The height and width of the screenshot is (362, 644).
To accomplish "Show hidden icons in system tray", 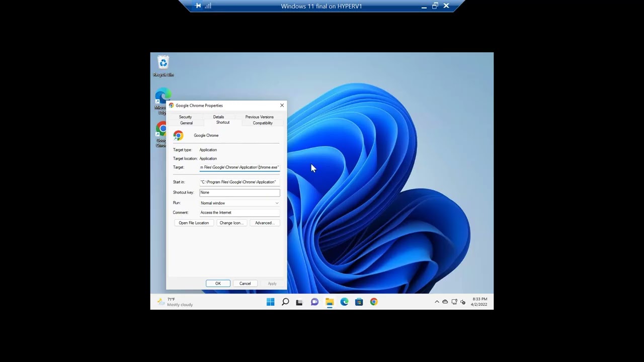I will pyautogui.click(x=437, y=302).
